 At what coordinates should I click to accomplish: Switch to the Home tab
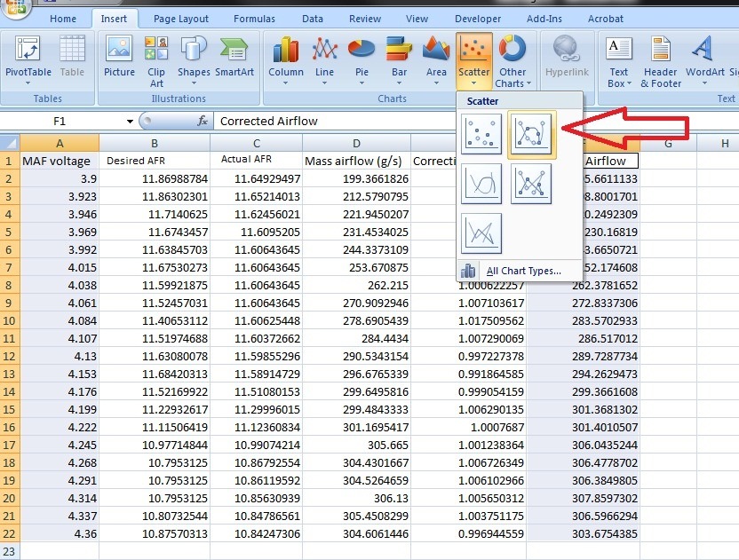pos(63,19)
